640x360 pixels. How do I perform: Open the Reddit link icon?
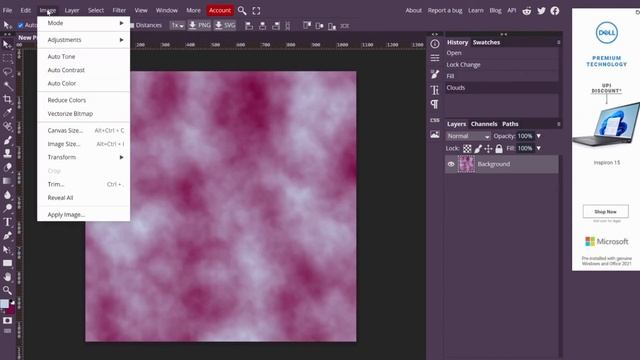(x=527, y=11)
